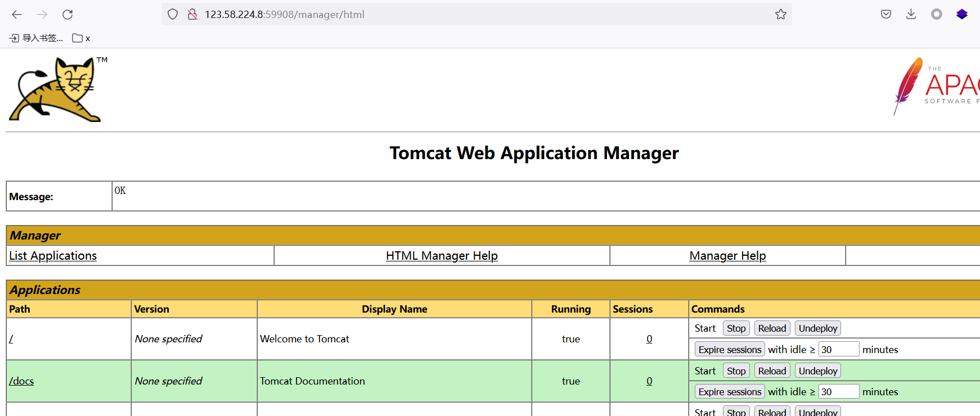This screenshot has width=980, height=416.
Task: Reload the Welcome to Tomcat application
Action: pyautogui.click(x=772, y=328)
